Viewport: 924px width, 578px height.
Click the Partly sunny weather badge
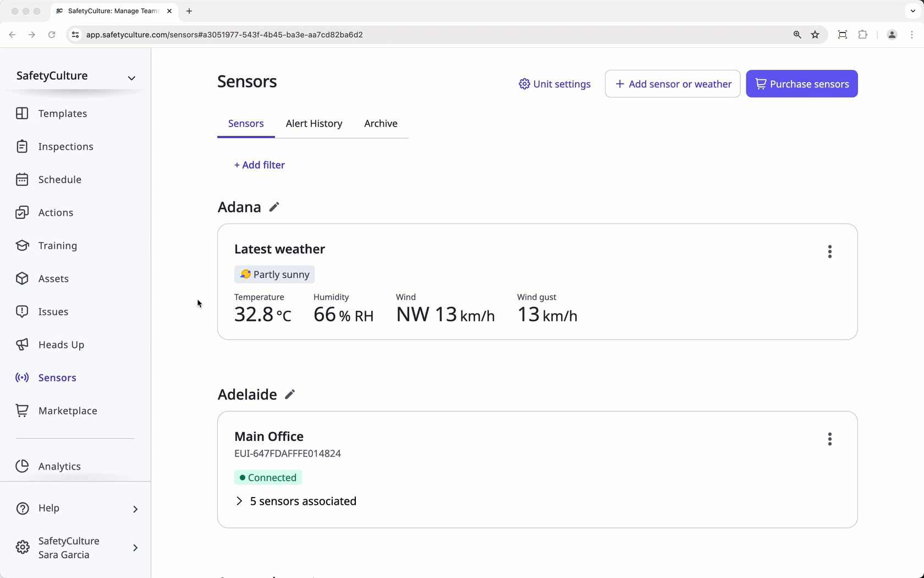pyautogui.click(x=274, y=274)
